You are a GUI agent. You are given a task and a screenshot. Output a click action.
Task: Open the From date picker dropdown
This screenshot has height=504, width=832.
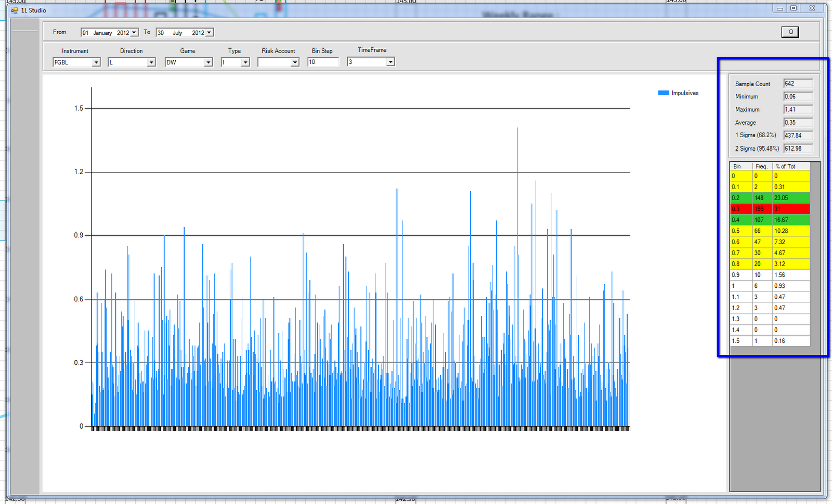pyautogui.click(x=134, y=33)
